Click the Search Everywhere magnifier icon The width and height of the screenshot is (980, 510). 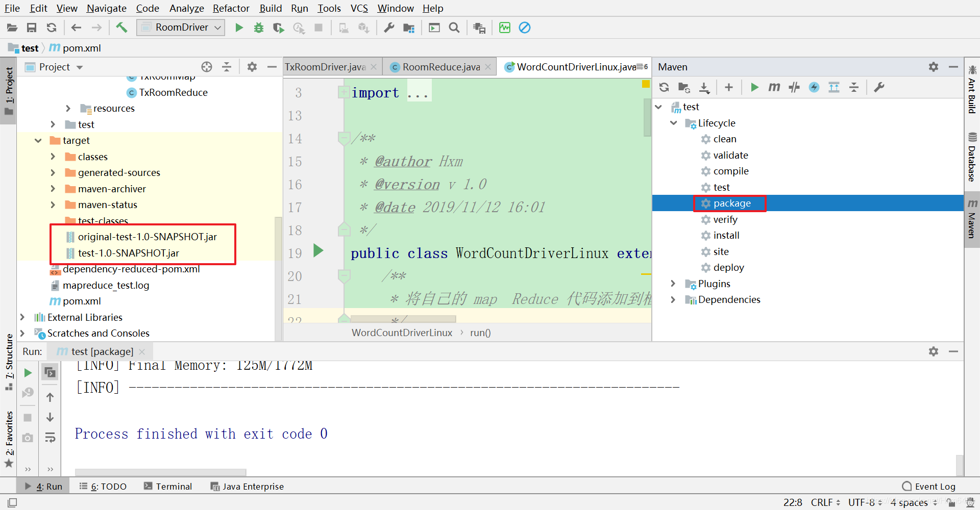454,28
